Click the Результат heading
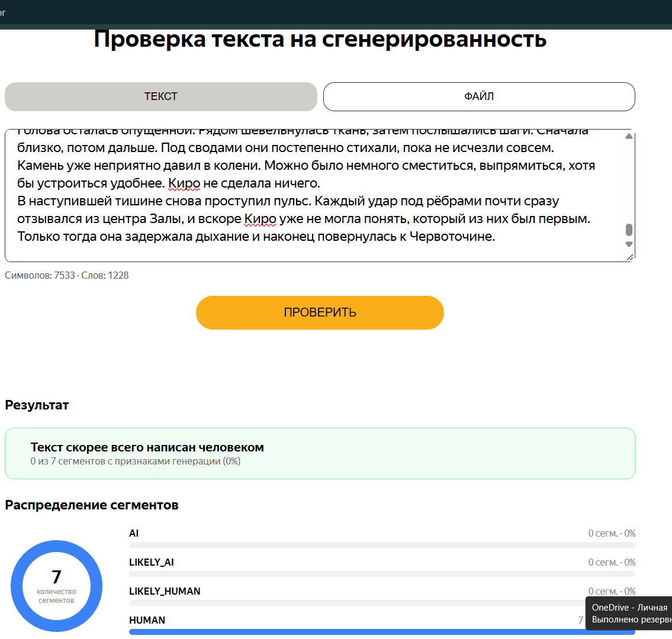 (37, 405)
